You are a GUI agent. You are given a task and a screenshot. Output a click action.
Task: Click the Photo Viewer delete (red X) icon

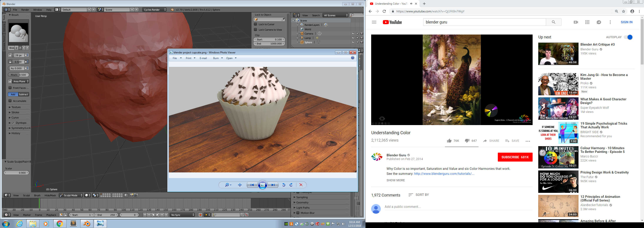(x=301, y=185)
